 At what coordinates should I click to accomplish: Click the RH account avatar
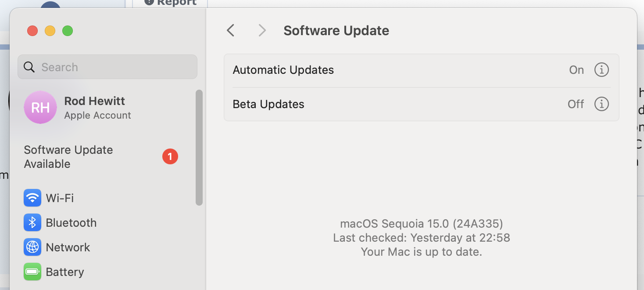[40, 107]
